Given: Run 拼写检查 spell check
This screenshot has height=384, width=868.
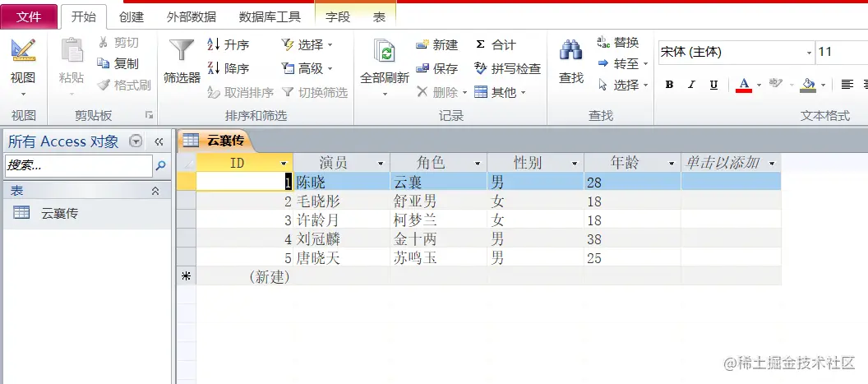Looking at the screenshot, I should pyautogui.click(x=508, y=69).
